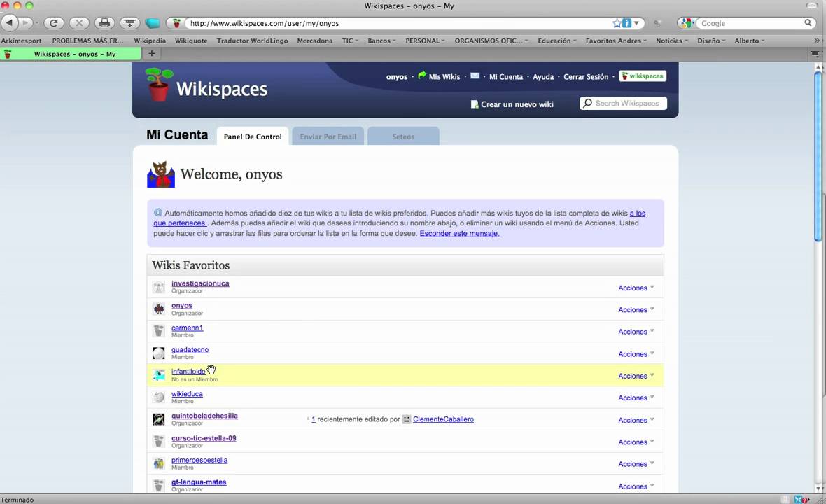Click the stop loading X button
This screenshot has width=826, height=504.
79,23
